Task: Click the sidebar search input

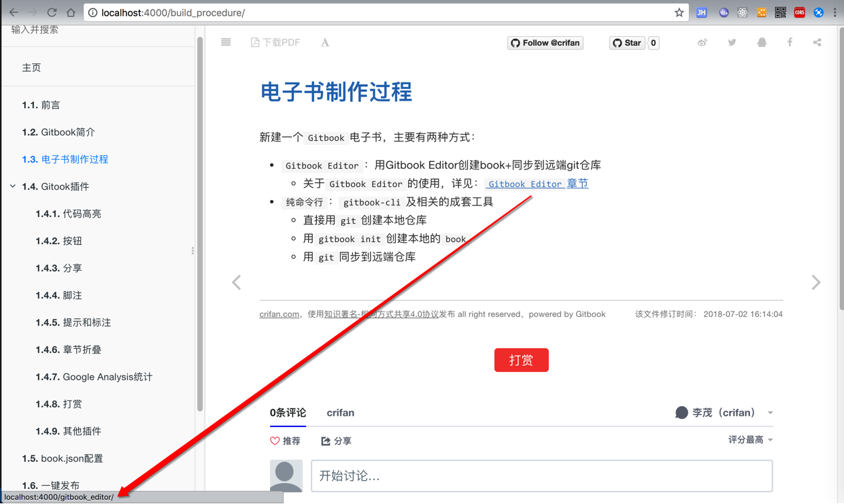Action: pyautogui.click(x=99, y=30)
